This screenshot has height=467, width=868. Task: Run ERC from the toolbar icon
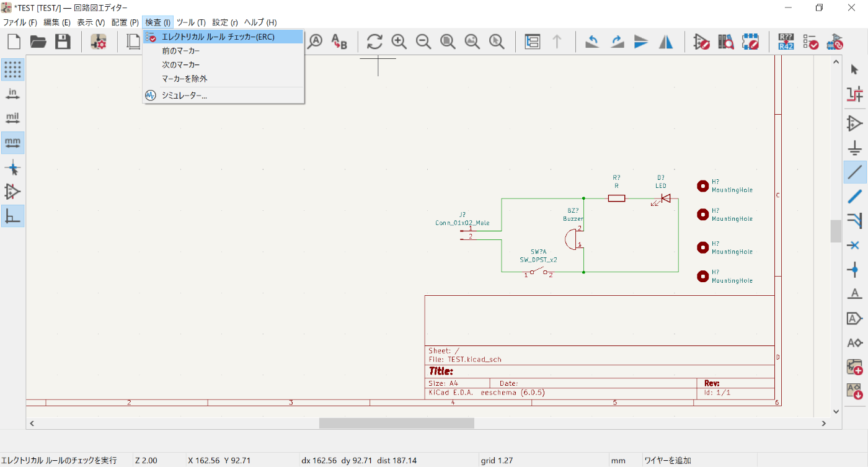[810, 42]
